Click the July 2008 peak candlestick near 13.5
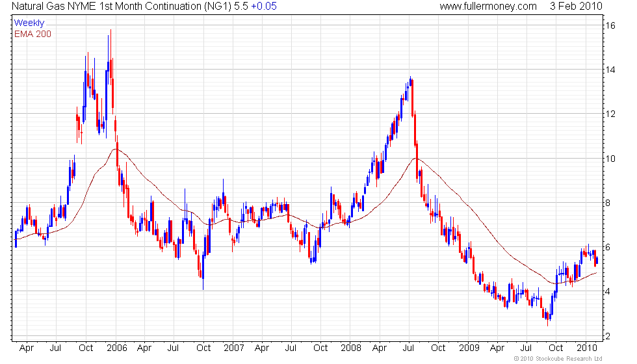This screenshot has height=364, width=637. [410, 81]
